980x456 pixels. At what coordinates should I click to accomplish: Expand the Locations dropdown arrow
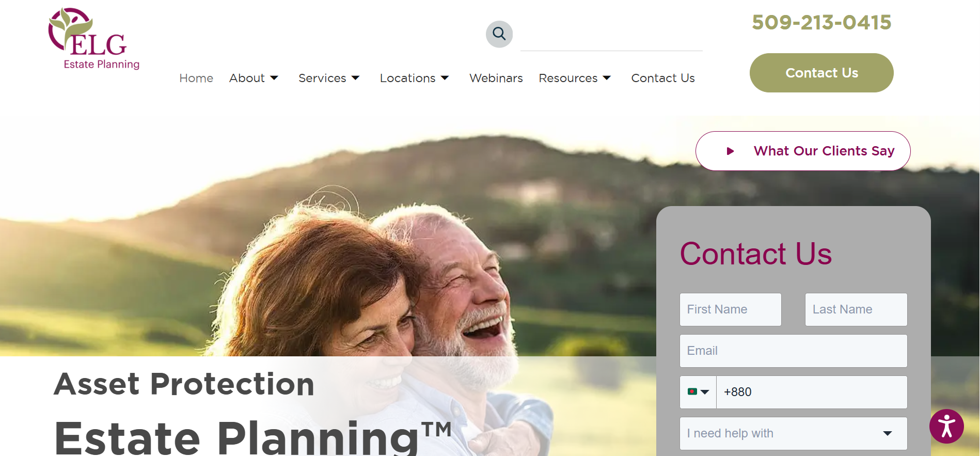[445, 78]
